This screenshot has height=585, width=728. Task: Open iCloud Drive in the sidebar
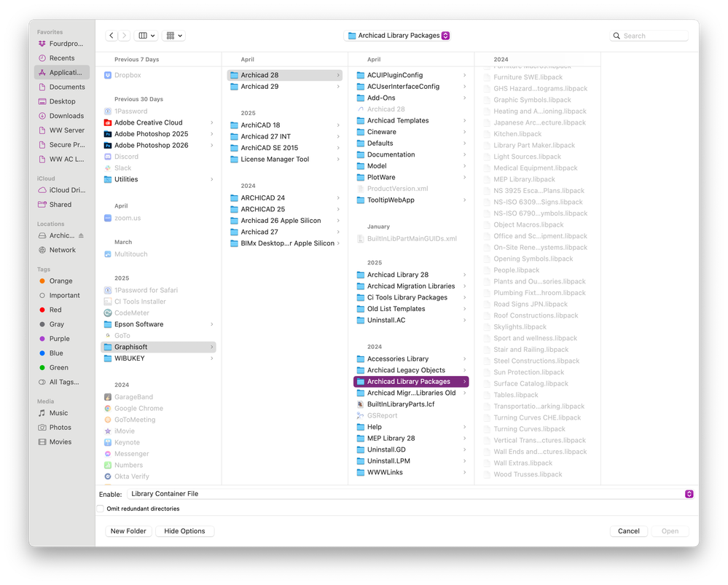click(x=62, y=190)
